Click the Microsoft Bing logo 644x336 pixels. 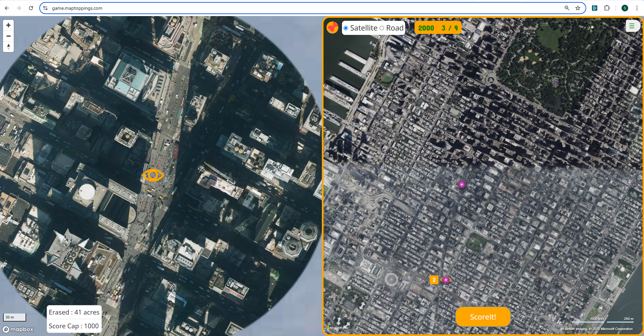click(x=336, y=328)
